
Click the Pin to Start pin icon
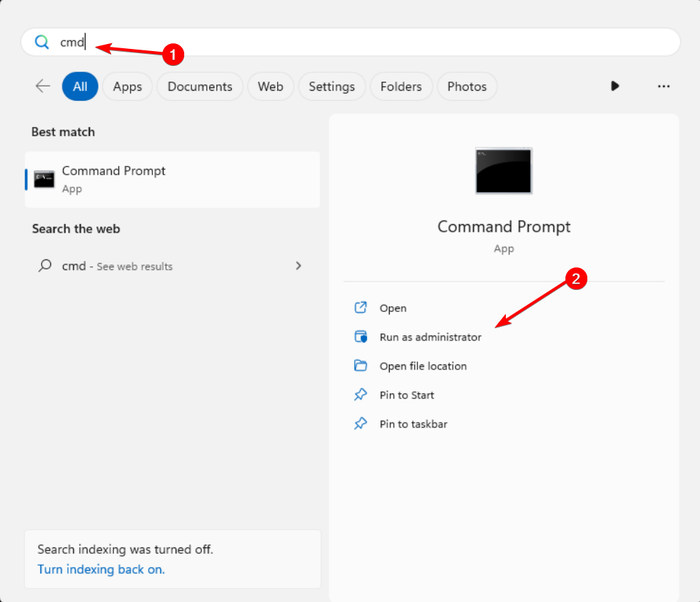(x=361, y=395)
